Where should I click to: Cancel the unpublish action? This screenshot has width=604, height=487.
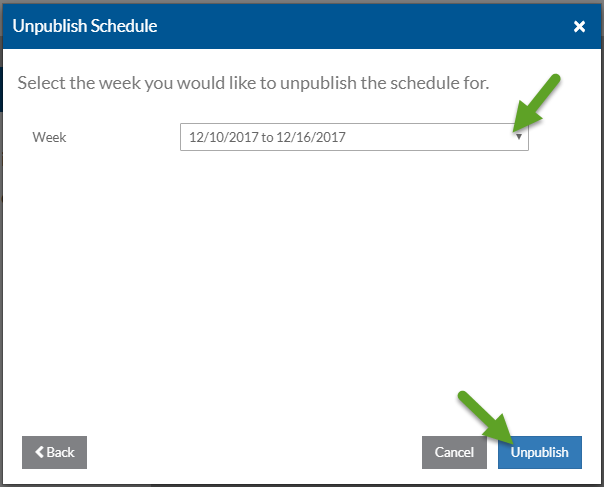454,452
